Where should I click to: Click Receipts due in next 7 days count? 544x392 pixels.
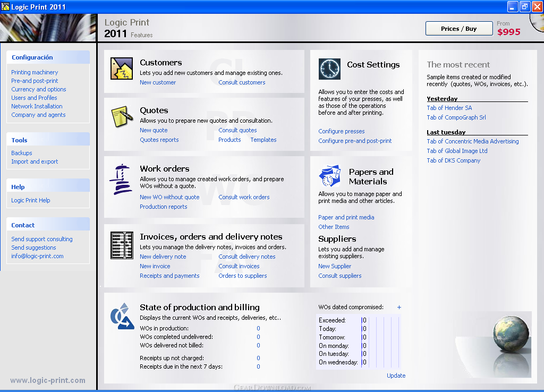258,367
